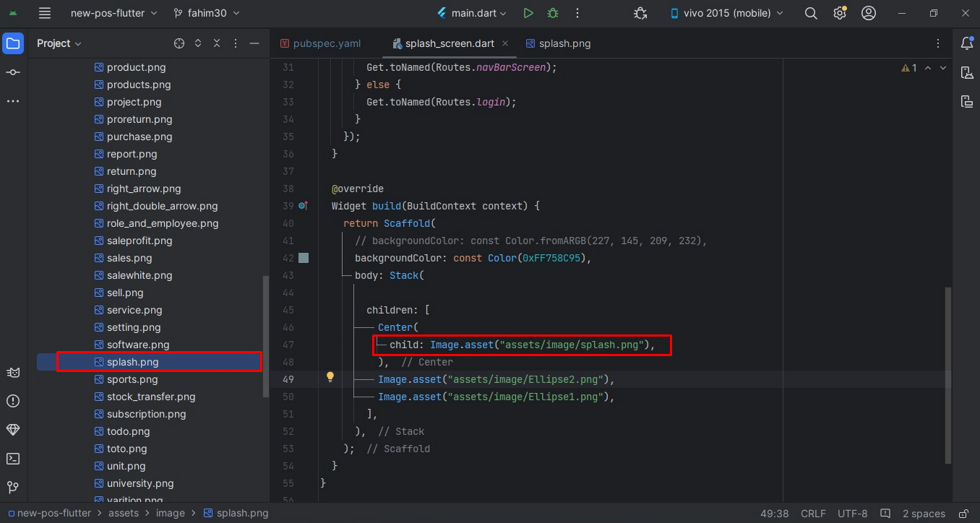Open the Git version control panel
980x523 pixels.
coord(13,488)
